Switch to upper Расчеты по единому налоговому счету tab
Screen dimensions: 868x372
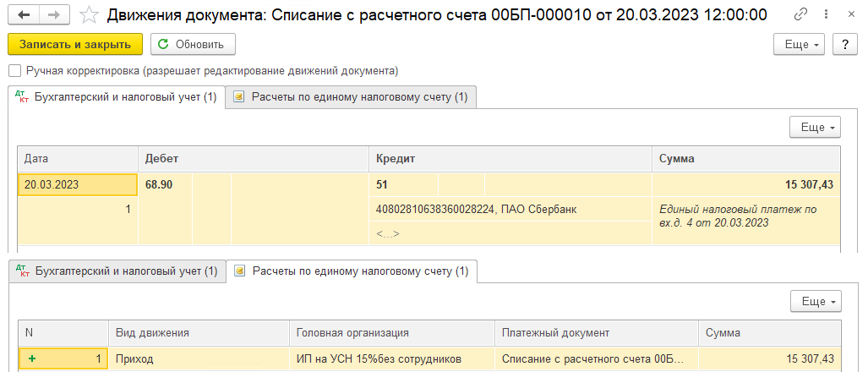352,97
